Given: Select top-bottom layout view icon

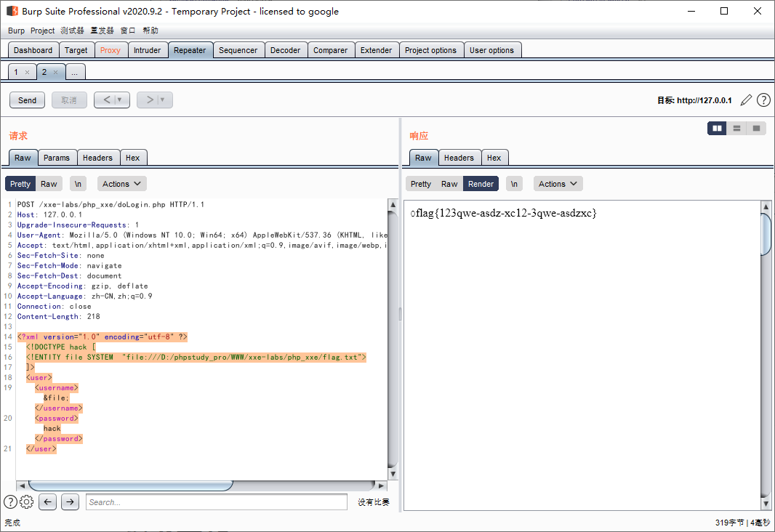Looking at the screenshot, I should tap(736, 129).
